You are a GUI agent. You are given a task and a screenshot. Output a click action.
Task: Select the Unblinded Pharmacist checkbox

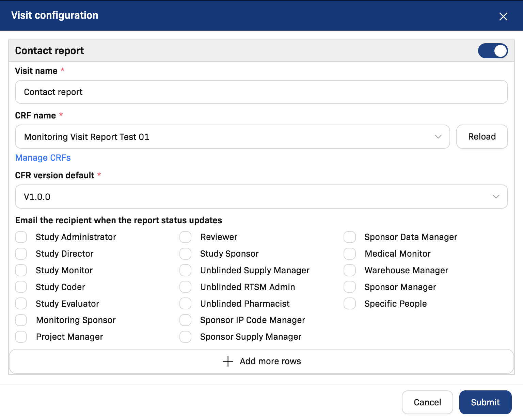pos(186,303)
